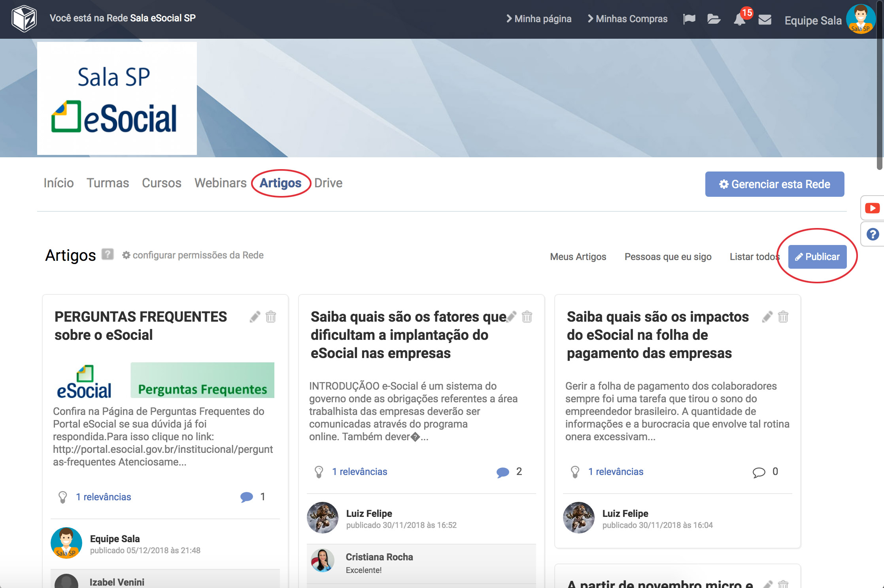Image resolution: width=884 pixels, height=588 pixels.
Task: Open the folder icon in header
Action: (714, 19)
